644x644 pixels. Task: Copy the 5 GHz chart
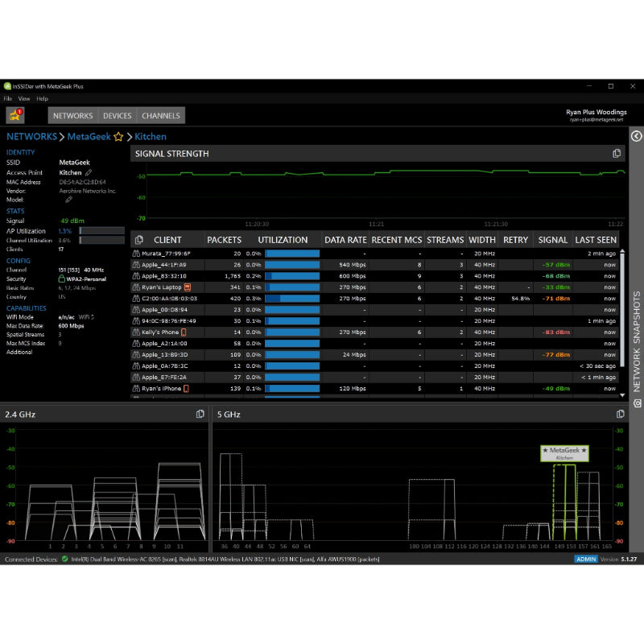(x=620, y=414)
